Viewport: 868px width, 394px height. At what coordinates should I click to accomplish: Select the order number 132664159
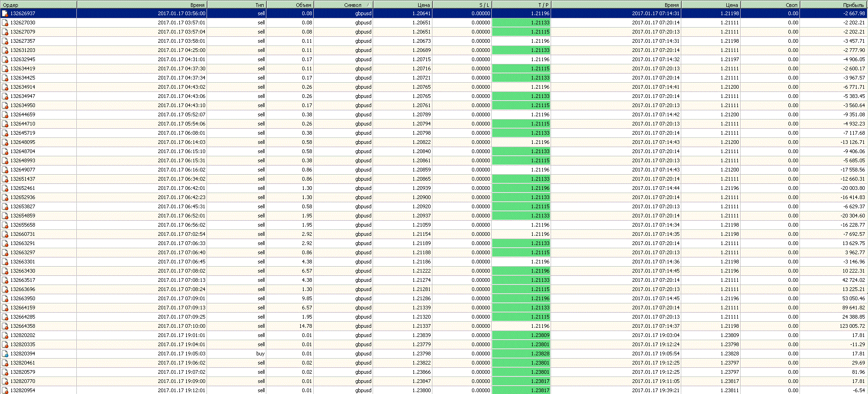(23, 308)
